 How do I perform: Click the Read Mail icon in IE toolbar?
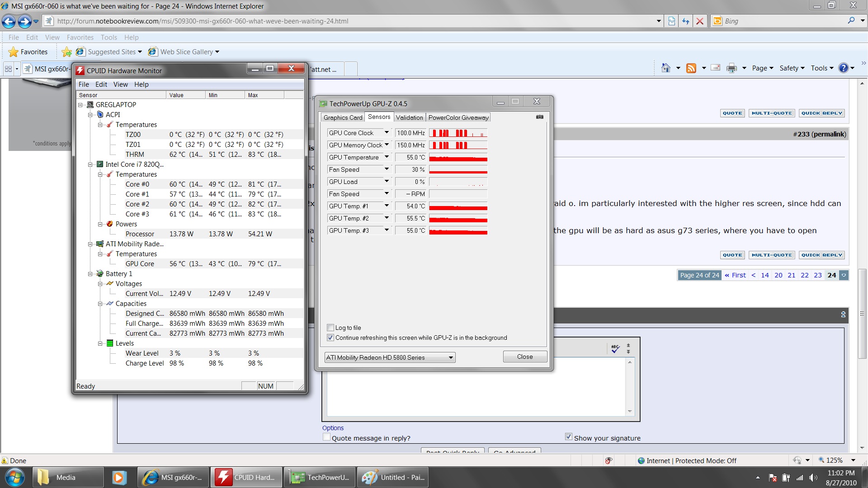tap(716, 68)
